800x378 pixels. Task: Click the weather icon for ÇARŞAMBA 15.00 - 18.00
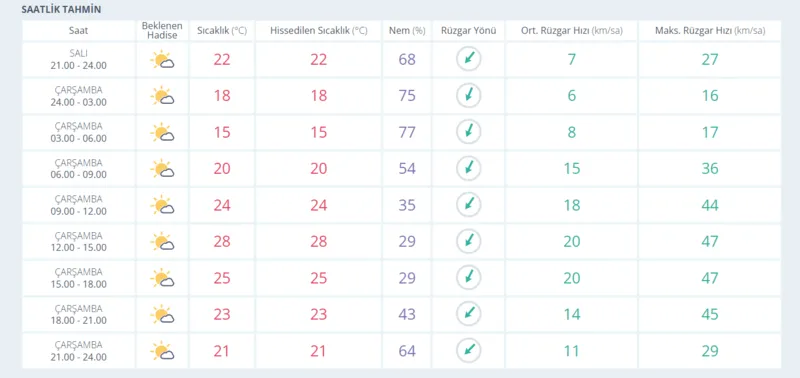(162, 278)
